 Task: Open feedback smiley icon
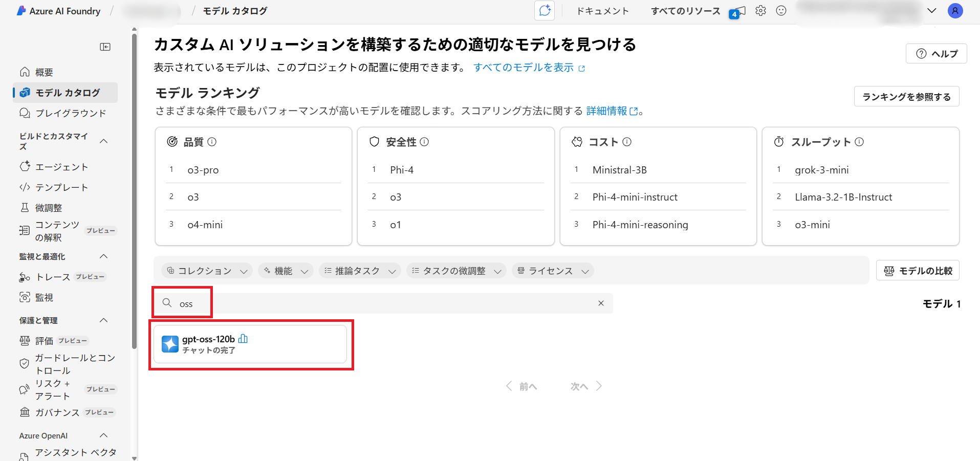pyautogui.click(x=781, y=11)
